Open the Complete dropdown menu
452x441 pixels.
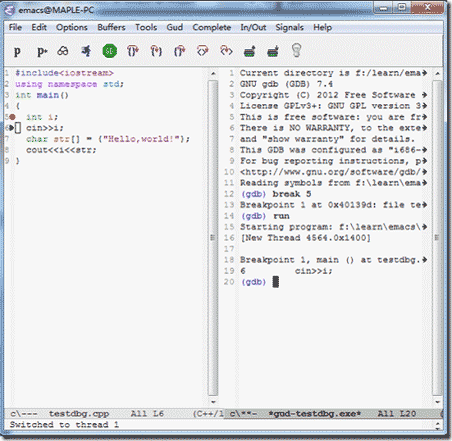212,27
